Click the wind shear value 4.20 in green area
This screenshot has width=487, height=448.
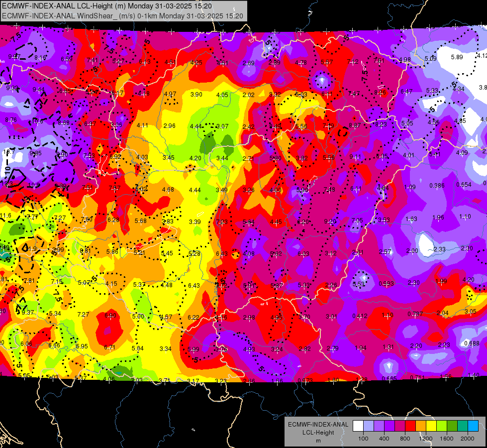(195, 158)
